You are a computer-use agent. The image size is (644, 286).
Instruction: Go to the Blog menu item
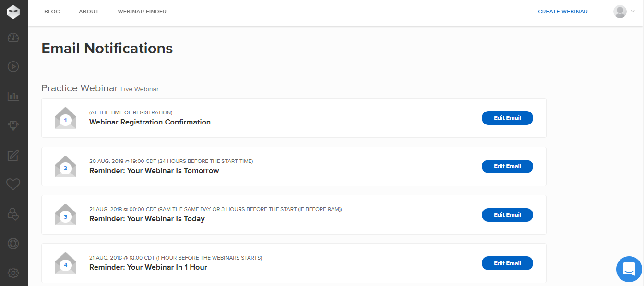coord(52,12)
